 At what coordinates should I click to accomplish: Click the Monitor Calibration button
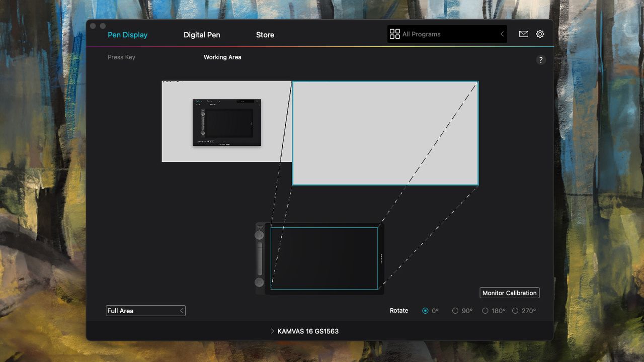tap(509, 293)
